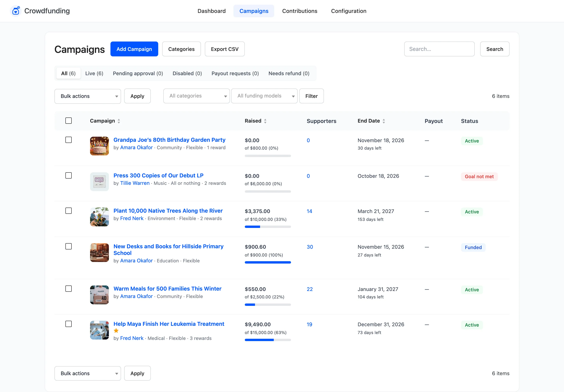Click the Crowdfunding logo icon

tap(16, 11)
